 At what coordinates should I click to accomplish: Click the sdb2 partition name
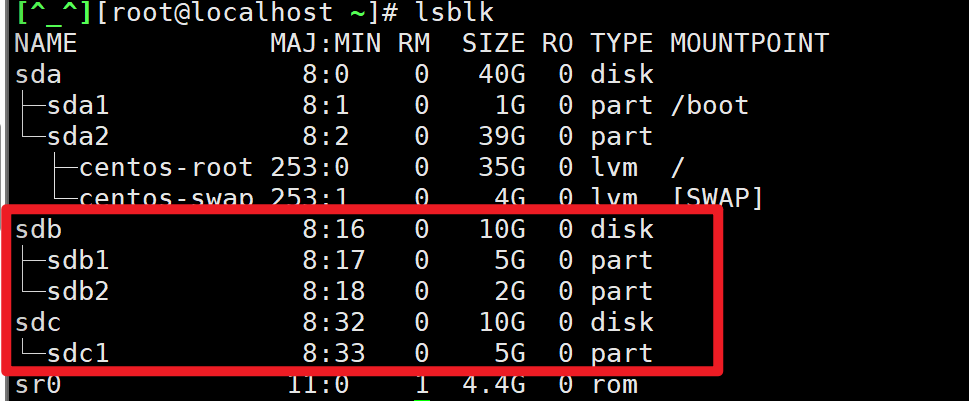(77, 292)
